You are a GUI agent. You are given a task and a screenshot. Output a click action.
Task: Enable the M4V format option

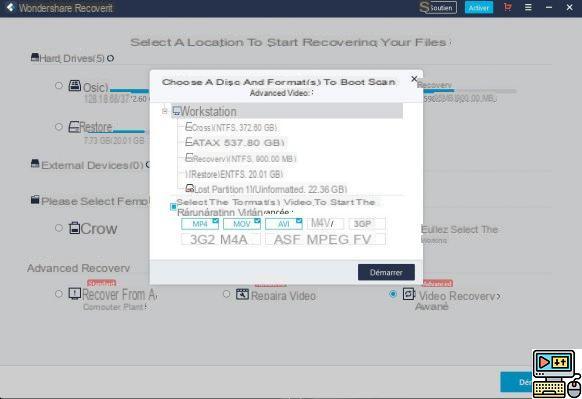(x=326, y=223)
